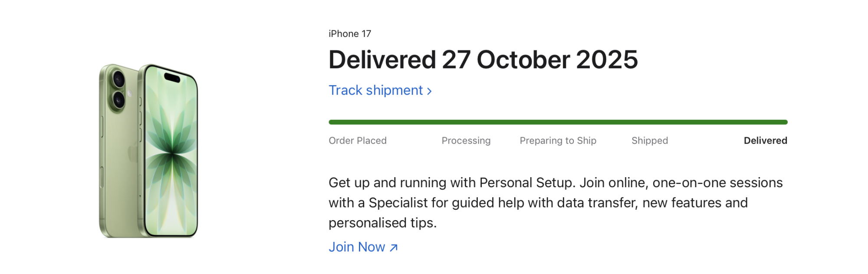Click the iPhone 17 product name
The height and width of the screenshot is (274, 868).
[x=350, y=33]
